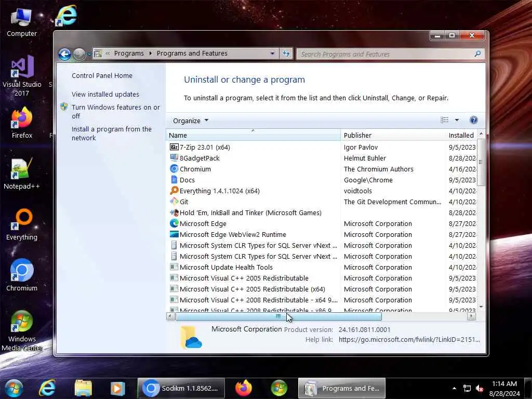Open the view options dropdown arrow
532x399 pixels.
pos(457,120)
